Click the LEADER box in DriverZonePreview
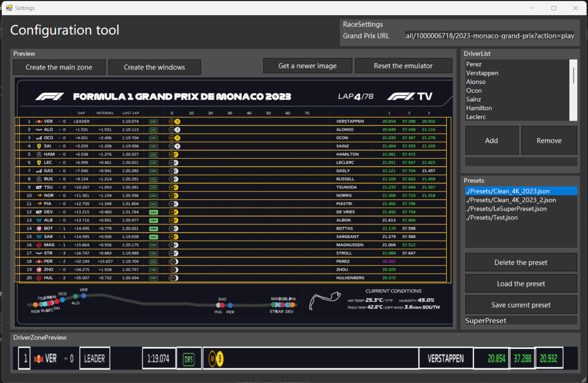Screen dimensions: 588x383 point(95,358)
